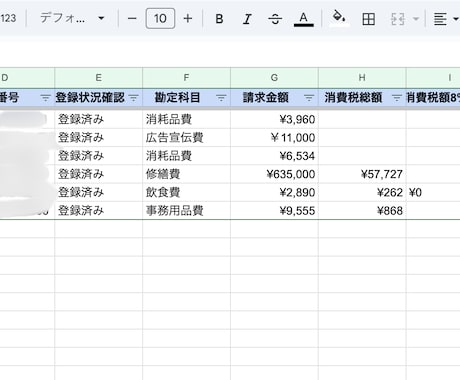Select the ¥0 cell in column I
This screenshot has width=460, height=380.
point(433,192)
